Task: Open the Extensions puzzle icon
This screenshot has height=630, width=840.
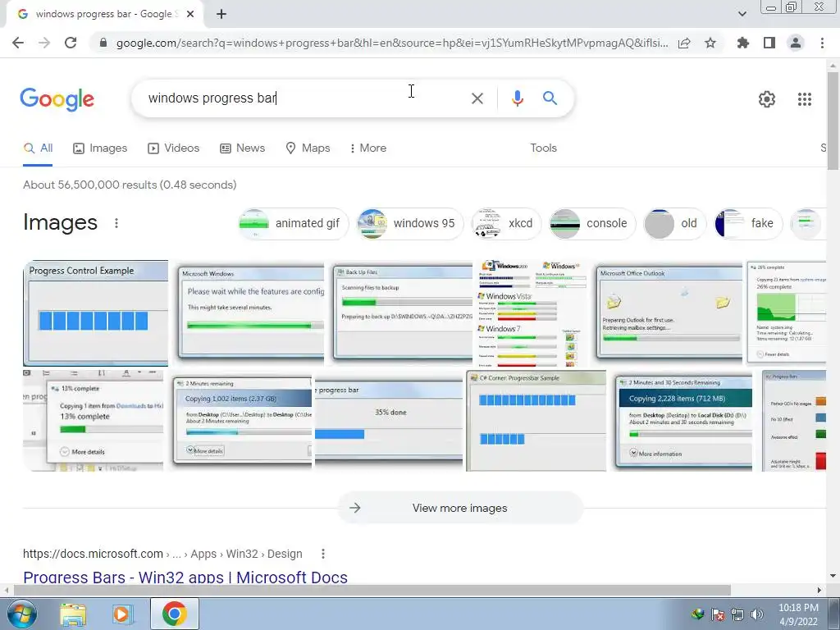Action: (x=743, y=43)
